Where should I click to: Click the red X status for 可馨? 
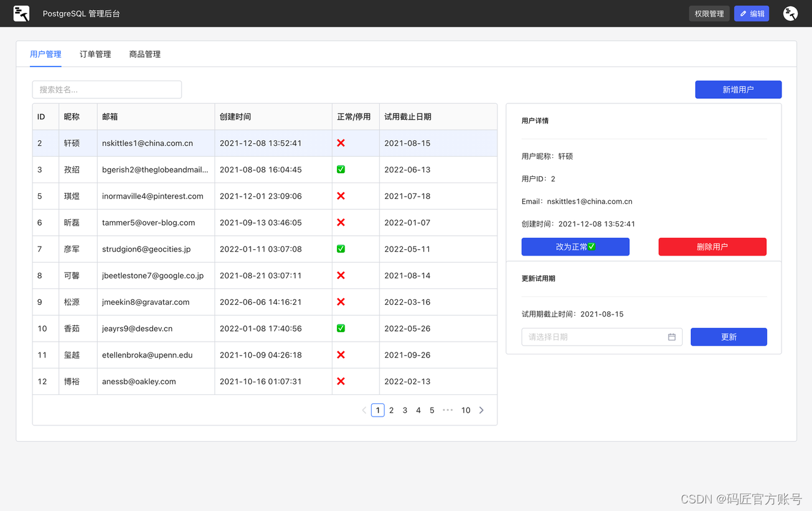coord(341,276)
